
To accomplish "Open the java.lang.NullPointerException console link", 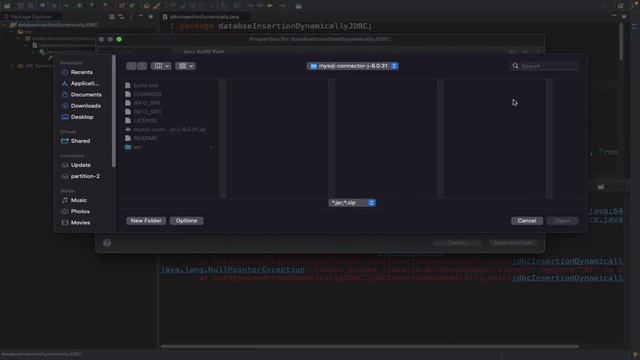I will pos(232,270).
